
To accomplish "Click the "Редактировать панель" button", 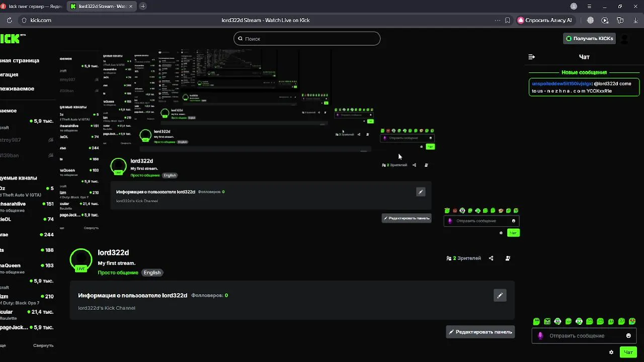I will [480, 332].
